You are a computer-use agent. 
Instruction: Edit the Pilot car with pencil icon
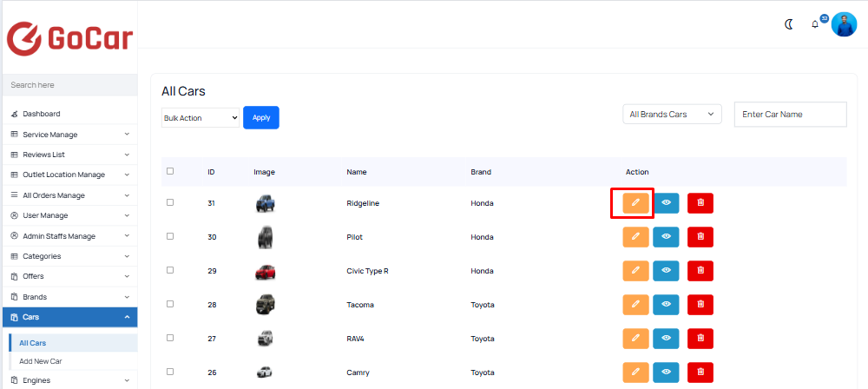point(635,237)
